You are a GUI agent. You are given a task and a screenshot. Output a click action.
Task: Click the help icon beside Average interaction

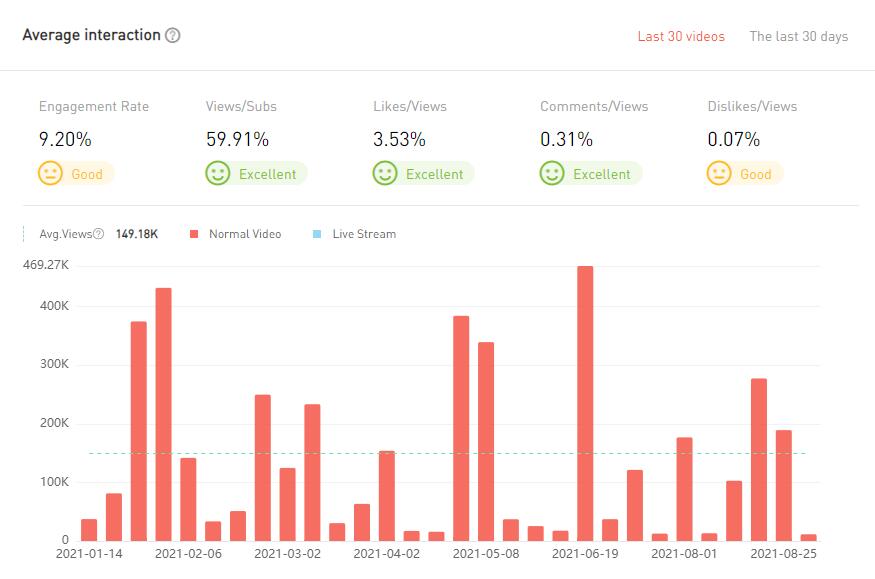(x=173, y=36)
